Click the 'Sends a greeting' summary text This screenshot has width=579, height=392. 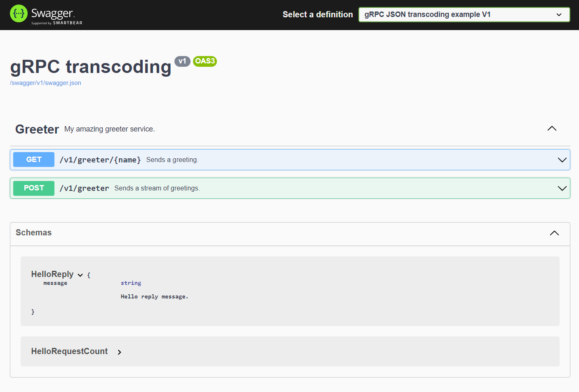coord(172,160)
